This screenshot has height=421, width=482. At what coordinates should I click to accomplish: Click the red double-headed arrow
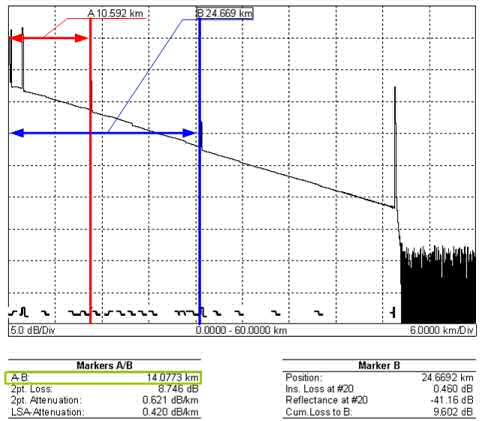[49, 38]
